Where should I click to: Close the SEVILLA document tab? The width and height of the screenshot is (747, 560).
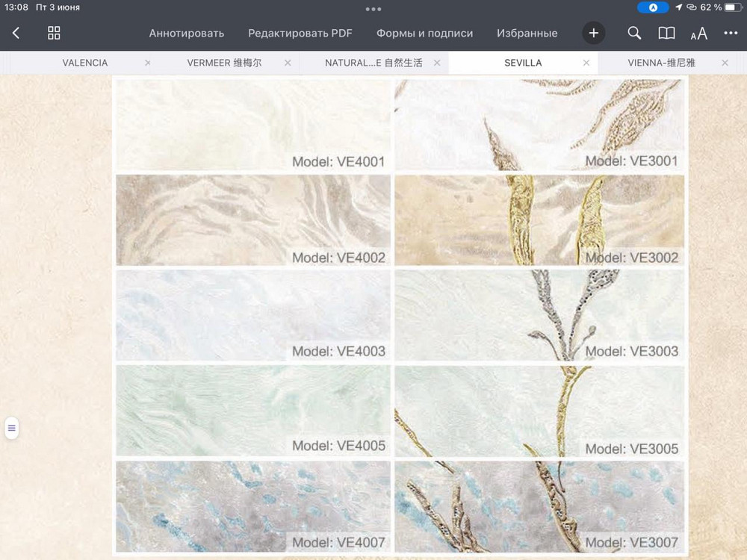[x=586, y=63]
